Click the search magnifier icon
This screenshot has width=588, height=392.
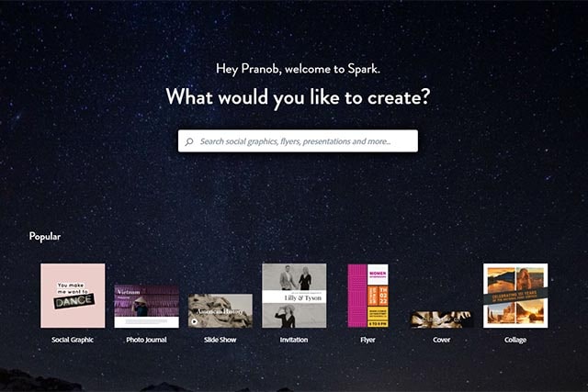click(189, 141)
